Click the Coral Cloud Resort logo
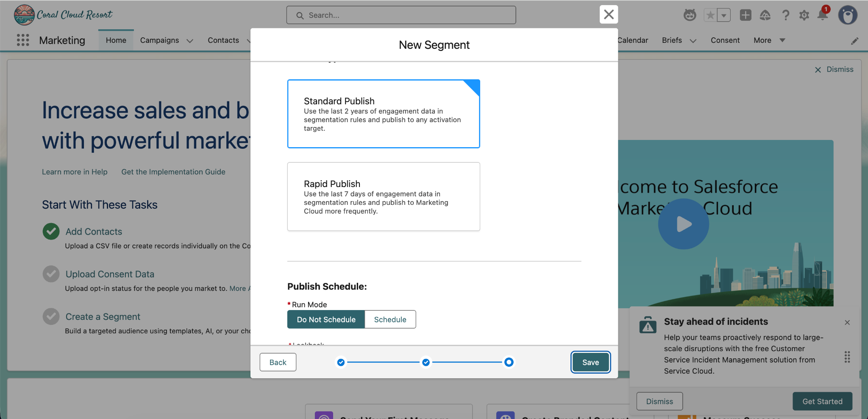 click(63, 15)
